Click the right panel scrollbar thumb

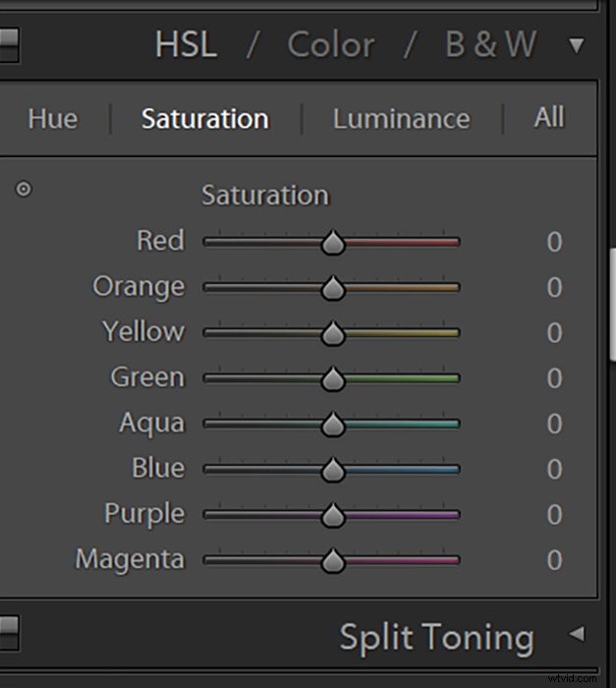click(613, 305)
